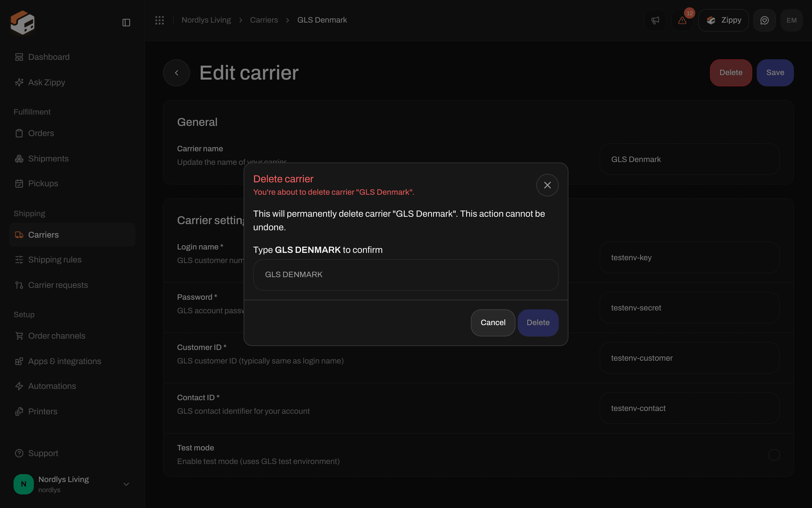The width and height of the screenshot is (812, 508).
Task: Expand the Nordlys Living account switcher
Action: 72,484
